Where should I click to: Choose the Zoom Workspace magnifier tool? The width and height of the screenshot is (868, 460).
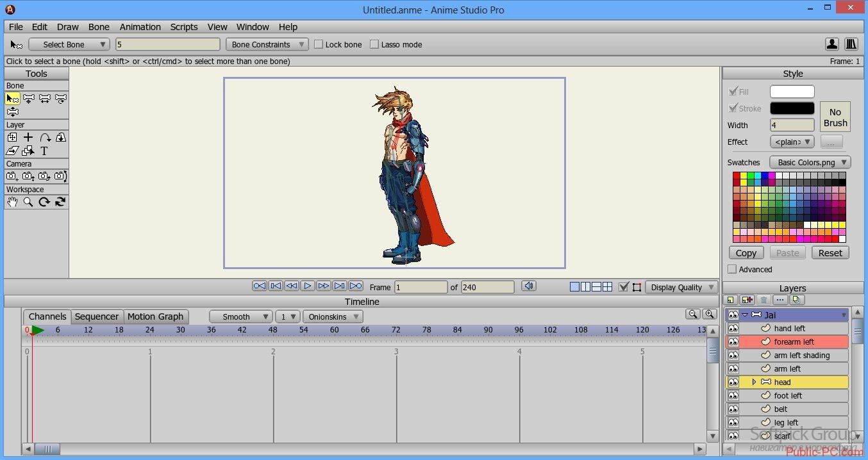(28, 202)
